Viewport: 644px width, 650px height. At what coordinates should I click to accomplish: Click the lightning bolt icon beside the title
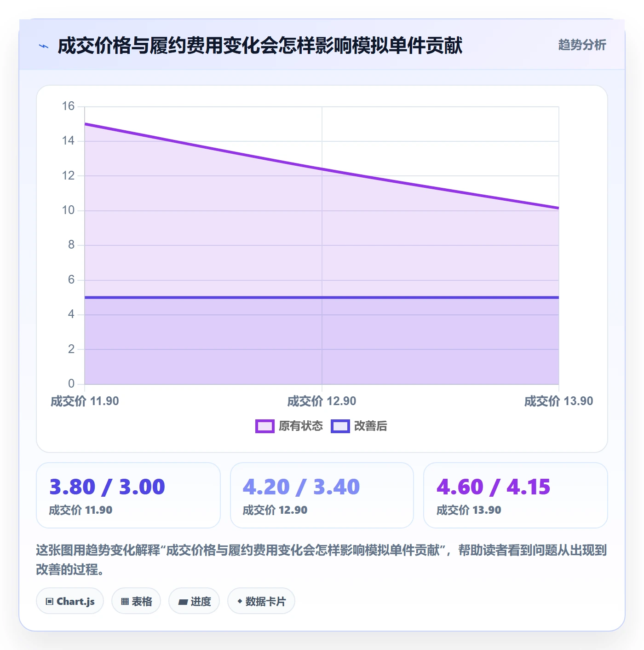(44, 46)
